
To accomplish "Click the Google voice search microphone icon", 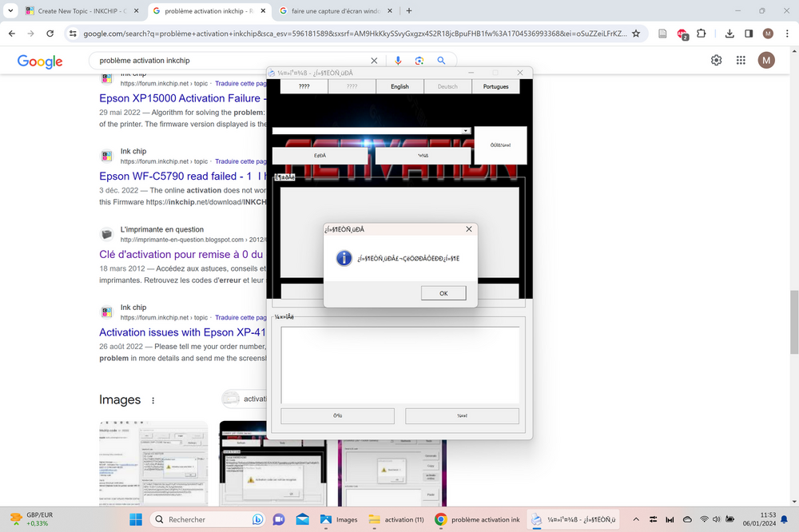I will [398, 61].
